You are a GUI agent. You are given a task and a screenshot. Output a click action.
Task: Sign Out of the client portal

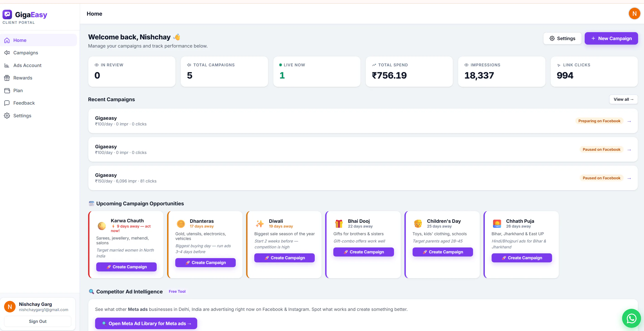click(38, 321)
